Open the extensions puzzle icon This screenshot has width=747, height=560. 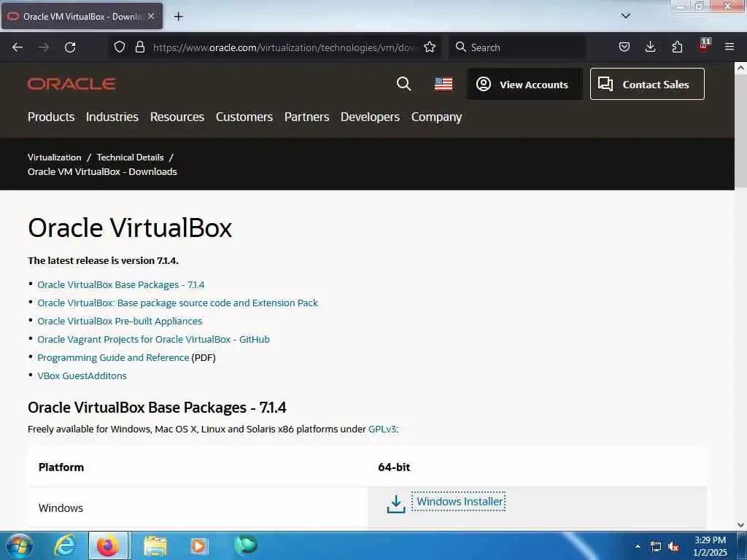click(677, 47)
